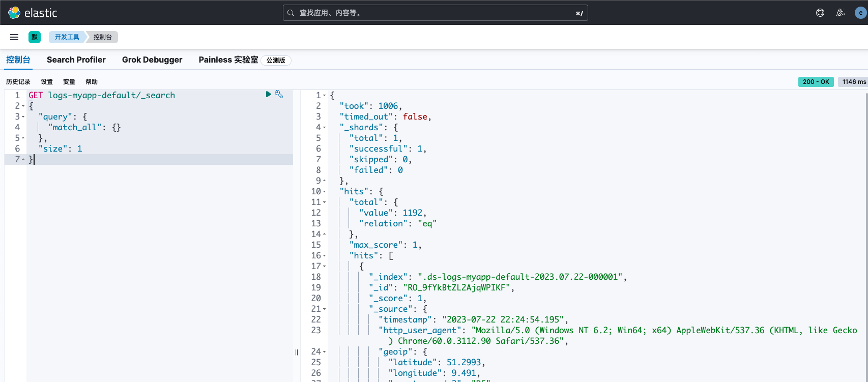This screenshot has width=868, height=382.
Task: Switch to the Search Profiler tab
Action: [x=76, y=60]
